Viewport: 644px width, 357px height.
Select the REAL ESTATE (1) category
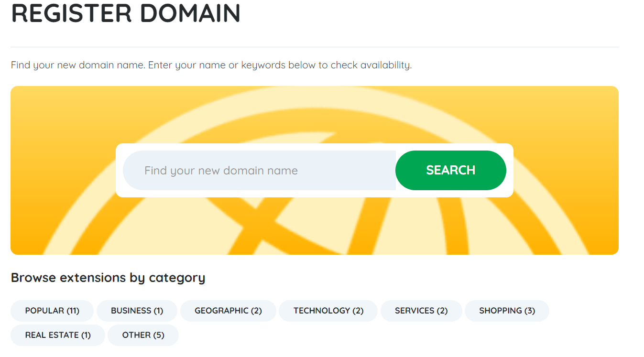[57, 335]
